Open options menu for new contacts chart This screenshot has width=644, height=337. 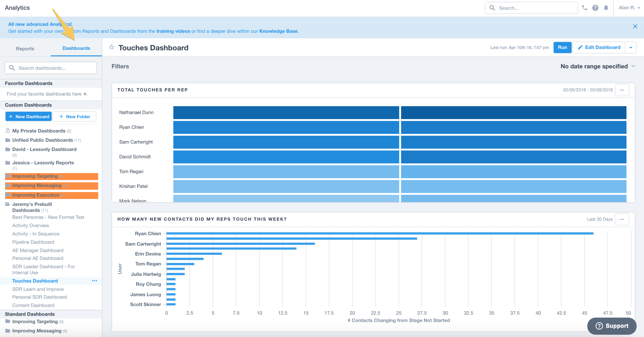[622, 219]
